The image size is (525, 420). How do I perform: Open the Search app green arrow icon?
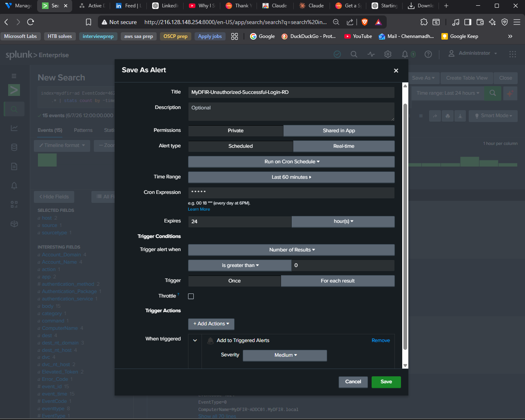coord(14,90)
